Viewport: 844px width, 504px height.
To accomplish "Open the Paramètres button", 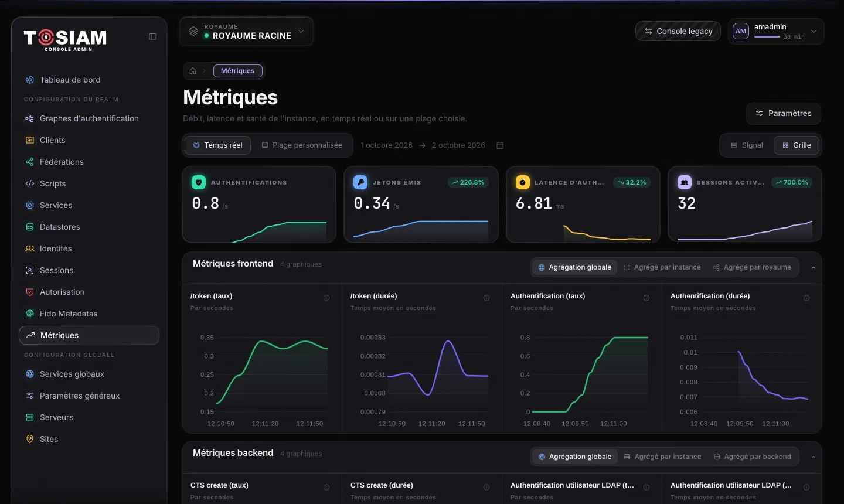I will [x=784, y=113].
